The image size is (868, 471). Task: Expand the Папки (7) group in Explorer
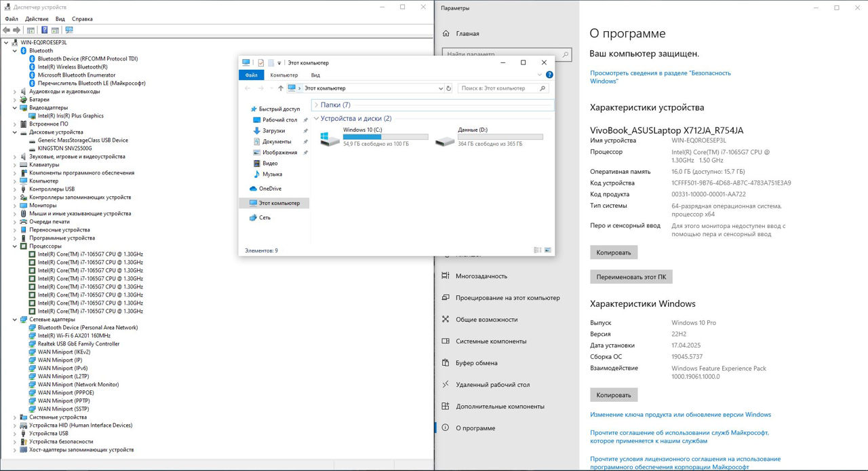coord(316,105)
